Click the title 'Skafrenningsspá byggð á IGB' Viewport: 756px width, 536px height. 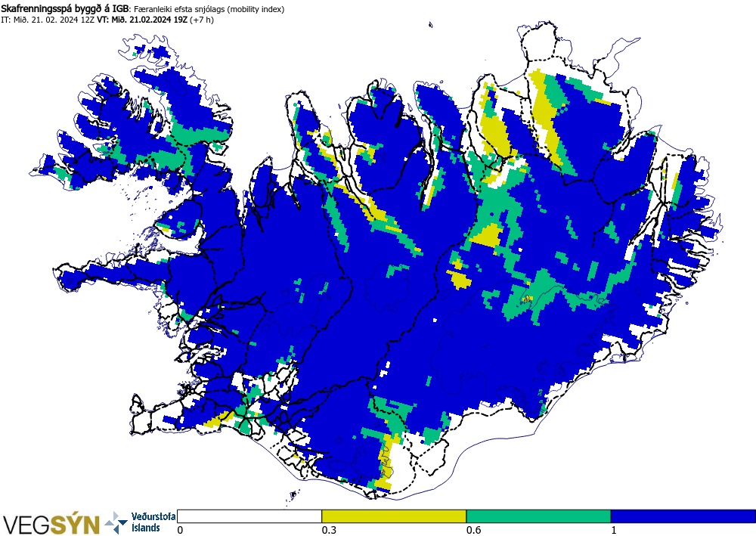point(65,9)
